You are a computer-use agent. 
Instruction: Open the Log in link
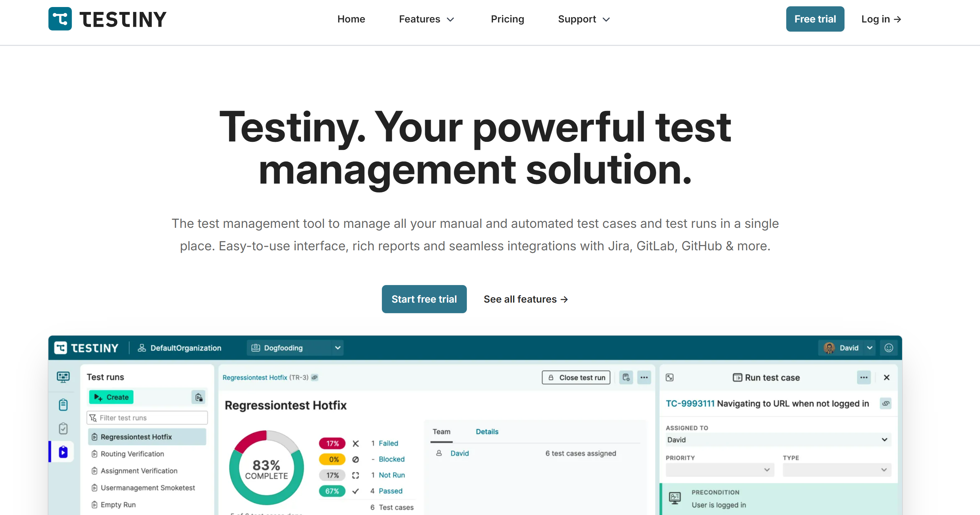881,19
